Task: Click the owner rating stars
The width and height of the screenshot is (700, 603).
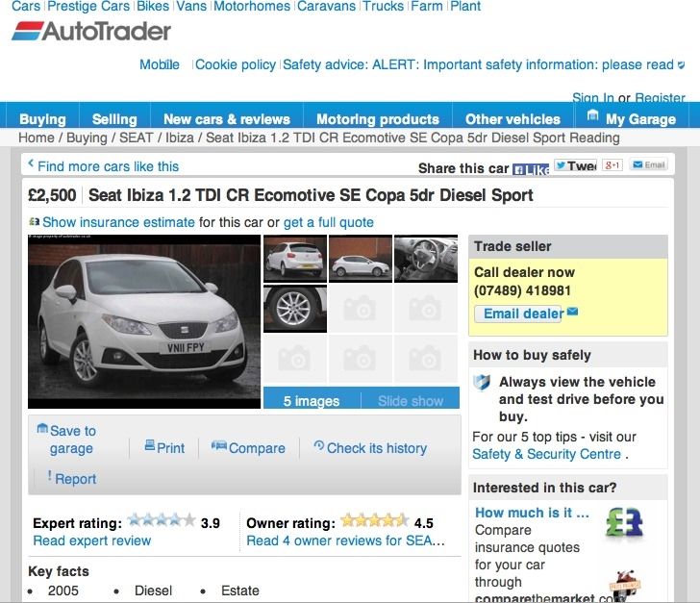Action: 375,520
